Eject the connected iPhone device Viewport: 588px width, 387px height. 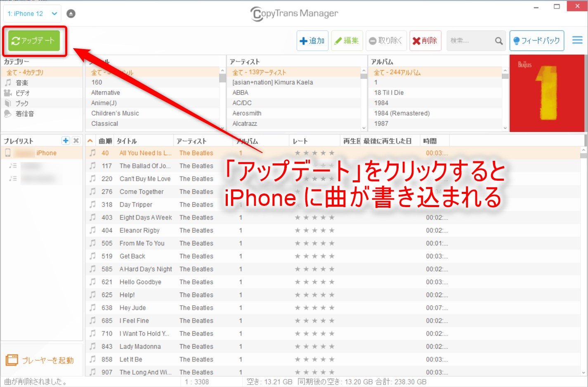click(71, 13)
